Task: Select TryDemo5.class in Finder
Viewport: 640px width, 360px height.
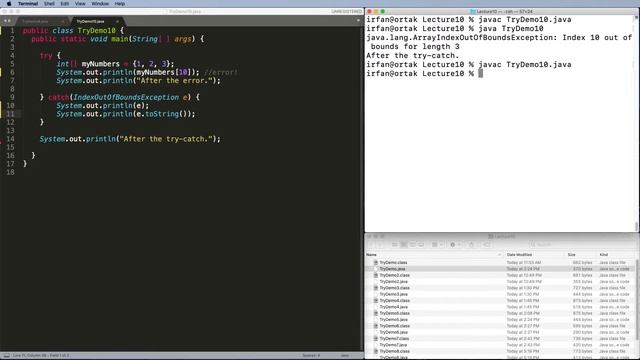Action: (x=500, y=313)
